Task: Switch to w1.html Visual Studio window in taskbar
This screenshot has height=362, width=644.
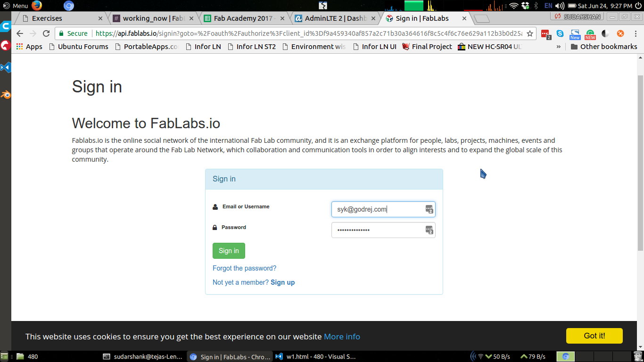Action: (x=316, y=357)
